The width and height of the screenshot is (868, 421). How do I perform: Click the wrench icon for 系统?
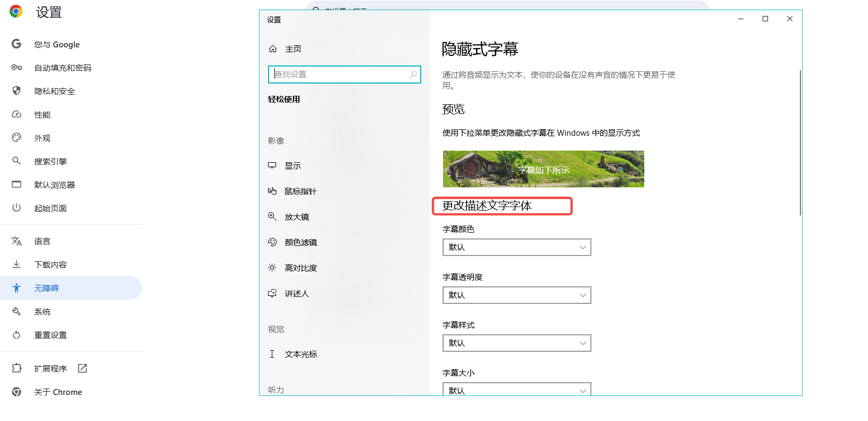pos(16,311)
